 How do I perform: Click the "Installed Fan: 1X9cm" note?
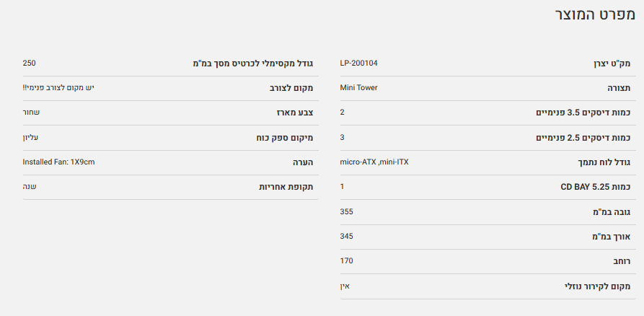[x=59, y=162]
